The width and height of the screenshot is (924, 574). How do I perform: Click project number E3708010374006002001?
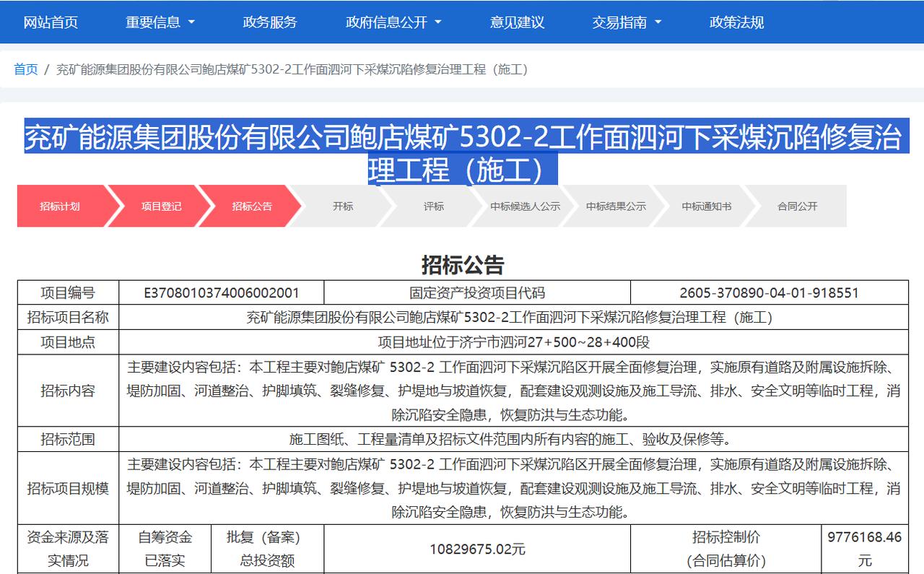[x=222, y=293]
